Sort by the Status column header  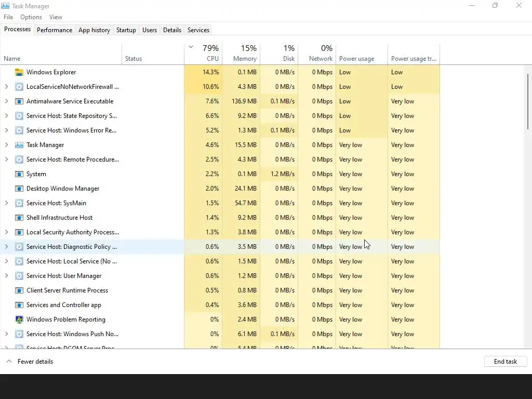click(x=153, y=54)
